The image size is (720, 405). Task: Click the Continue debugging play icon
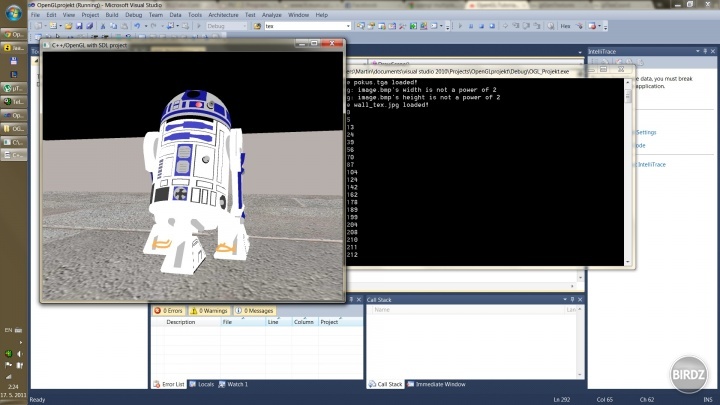[x=460, y=26]
